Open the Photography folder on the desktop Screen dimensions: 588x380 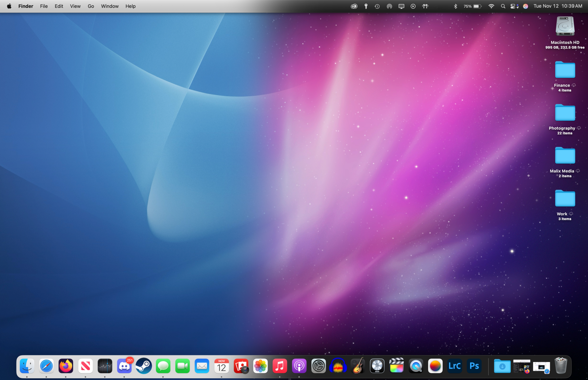564,113
